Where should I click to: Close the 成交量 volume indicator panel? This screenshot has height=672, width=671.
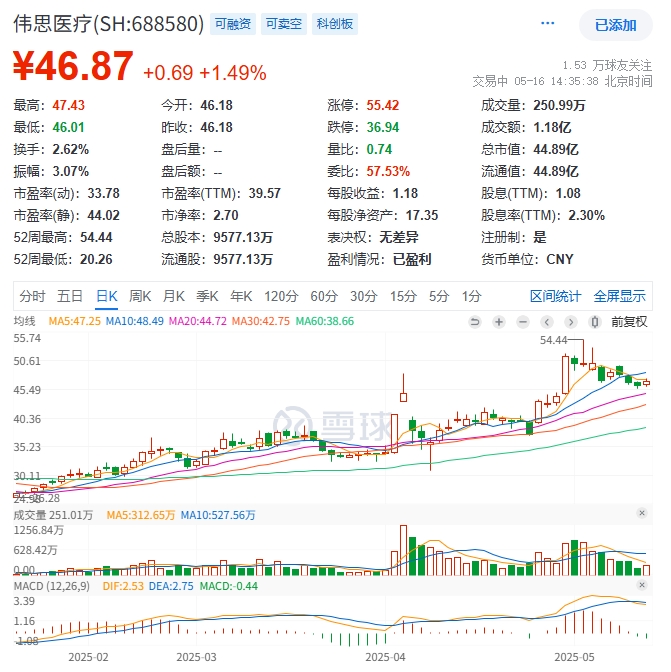(x=641, y=513)
